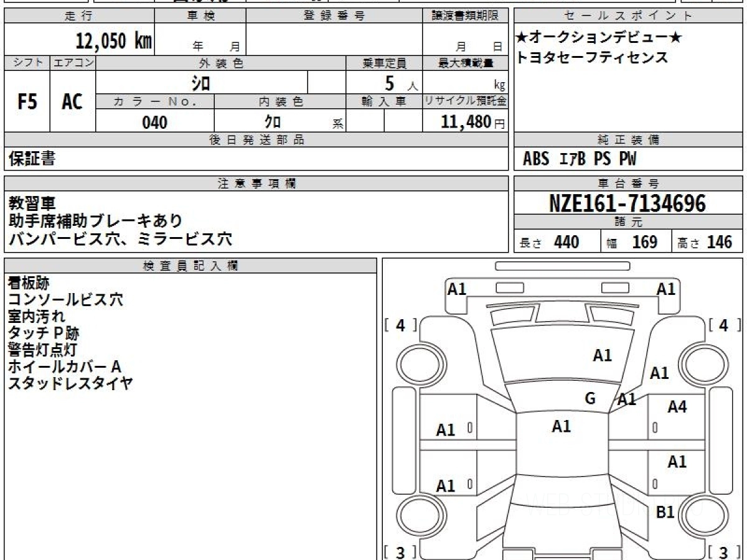Click the 警告灯点灯 note
747x560 pixels.
[42, 350]
